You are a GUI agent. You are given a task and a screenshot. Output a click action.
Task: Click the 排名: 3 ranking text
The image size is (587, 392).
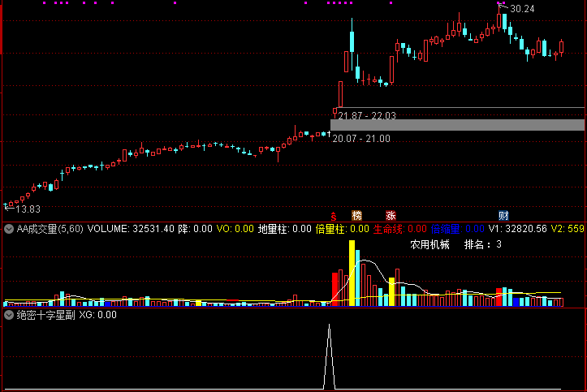point(482,244)
